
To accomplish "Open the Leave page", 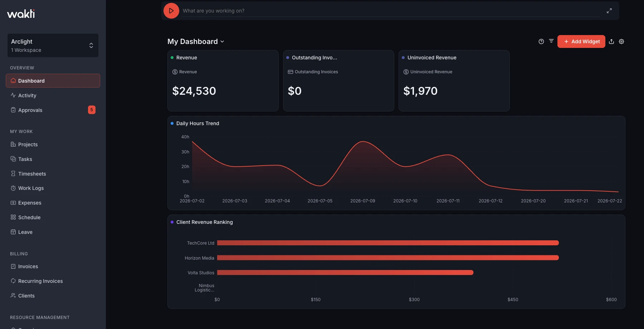I will [53, 232].
